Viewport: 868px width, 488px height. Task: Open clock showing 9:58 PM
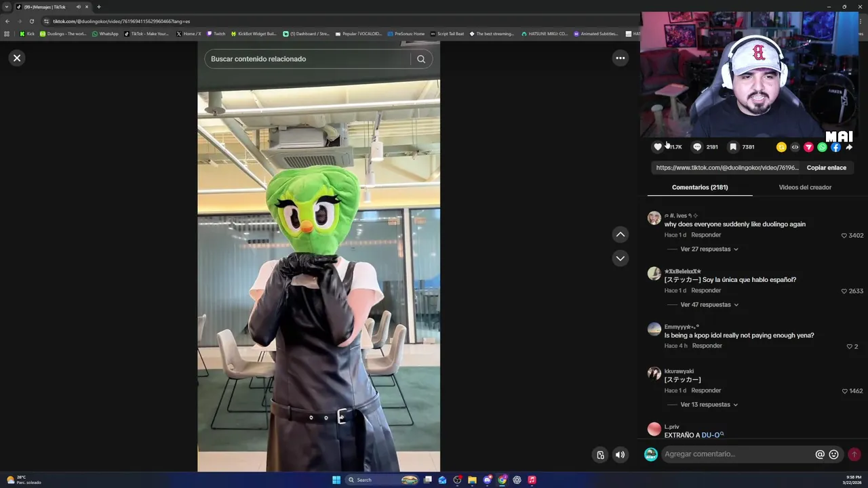click(x=852, y=480)
